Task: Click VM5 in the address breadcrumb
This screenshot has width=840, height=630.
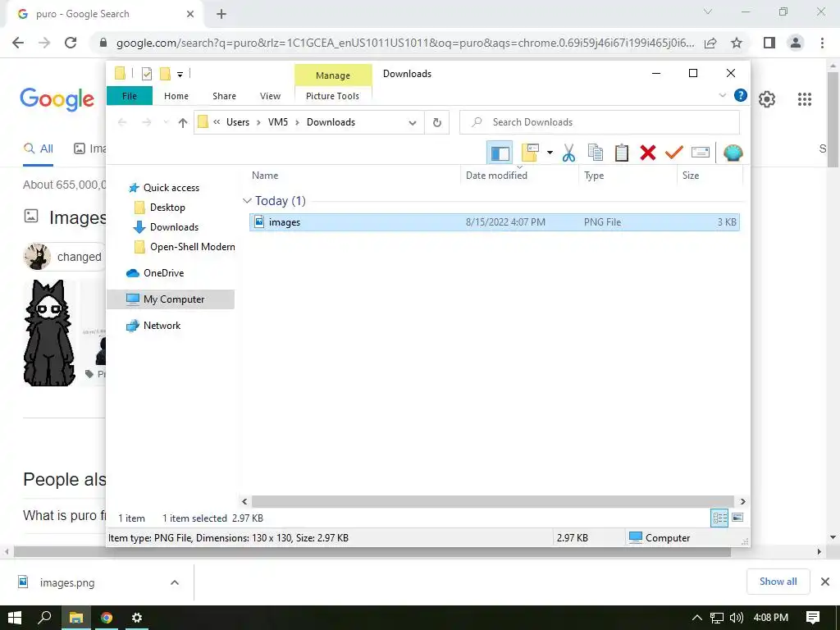Action: [x=278, y=122]
